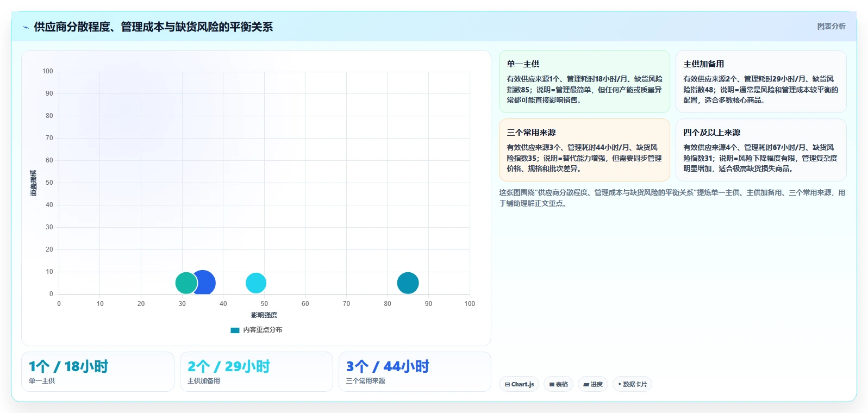Click the 内容重点分布 legend label

(x=263, y=330)
